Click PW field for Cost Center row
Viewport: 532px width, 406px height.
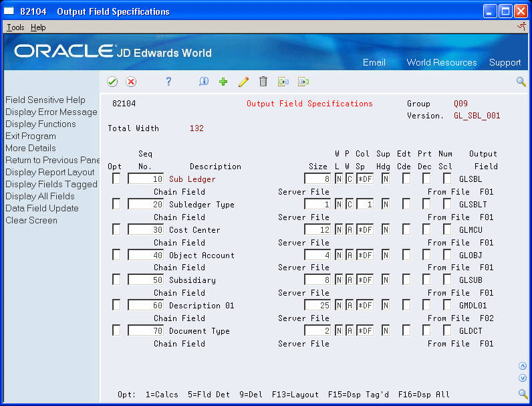[349, 229]
